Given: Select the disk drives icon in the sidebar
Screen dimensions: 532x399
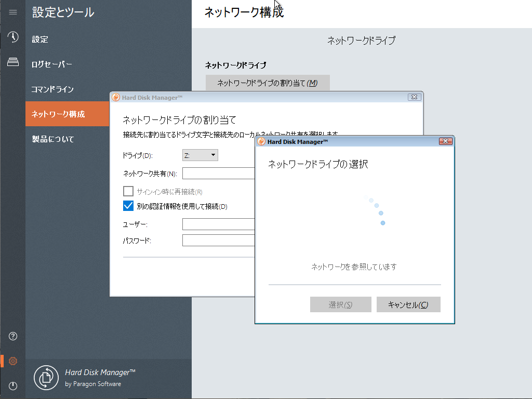Looking at the screenshot, I should click(13, 62).
